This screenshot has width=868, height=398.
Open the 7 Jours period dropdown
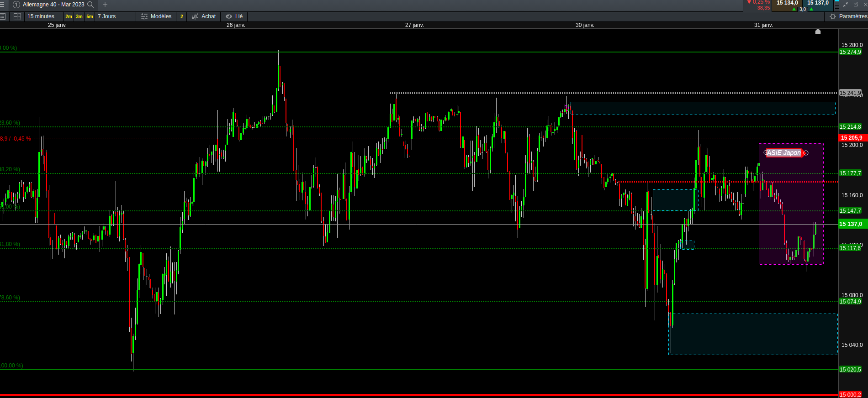coord(116,16)
